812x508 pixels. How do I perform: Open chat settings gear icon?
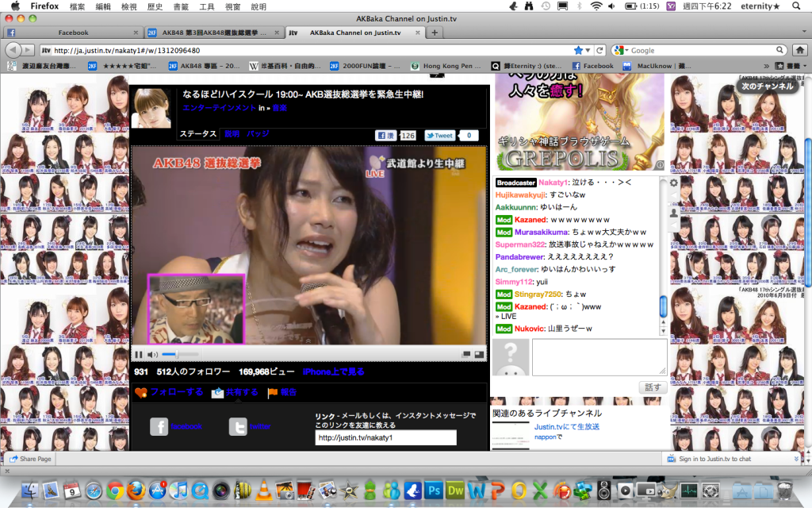674,183
